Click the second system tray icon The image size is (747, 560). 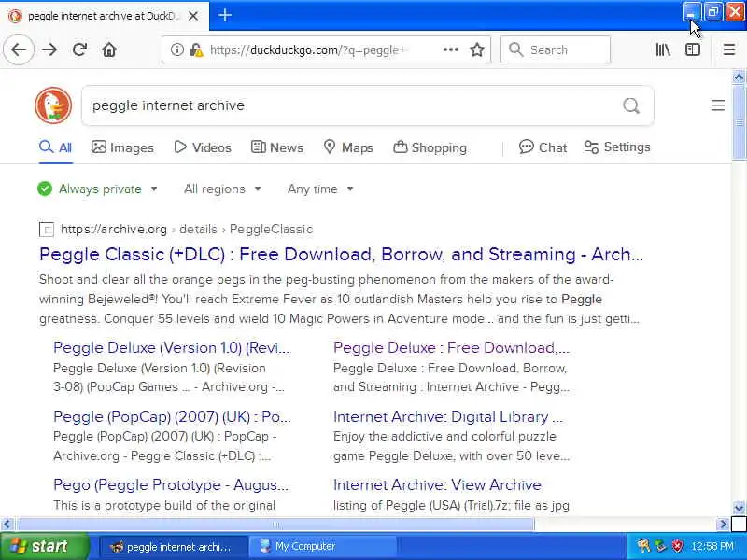click(x=661, y=546)
